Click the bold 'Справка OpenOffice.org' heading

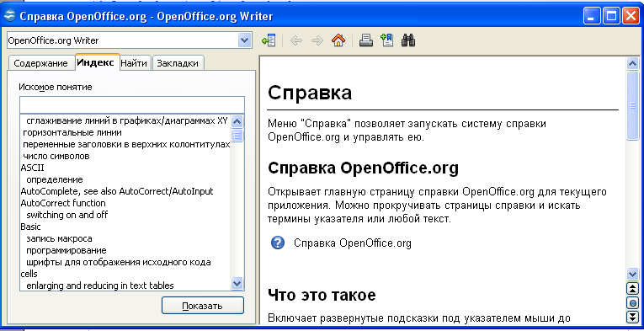(363, 168)
